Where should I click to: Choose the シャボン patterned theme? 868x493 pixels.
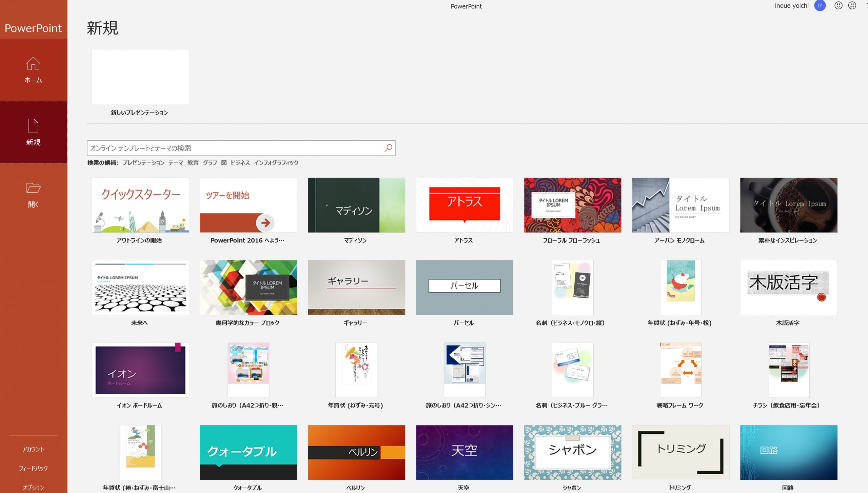coord(572,452)
